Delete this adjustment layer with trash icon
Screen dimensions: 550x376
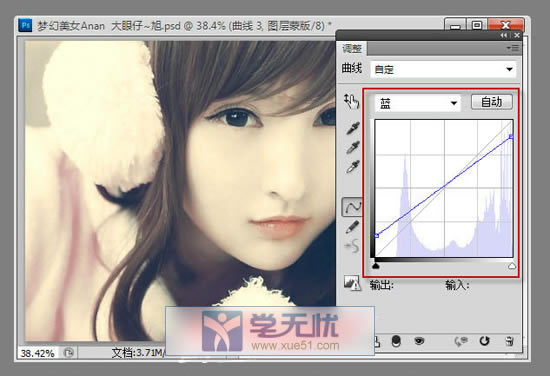coord(510,341)
